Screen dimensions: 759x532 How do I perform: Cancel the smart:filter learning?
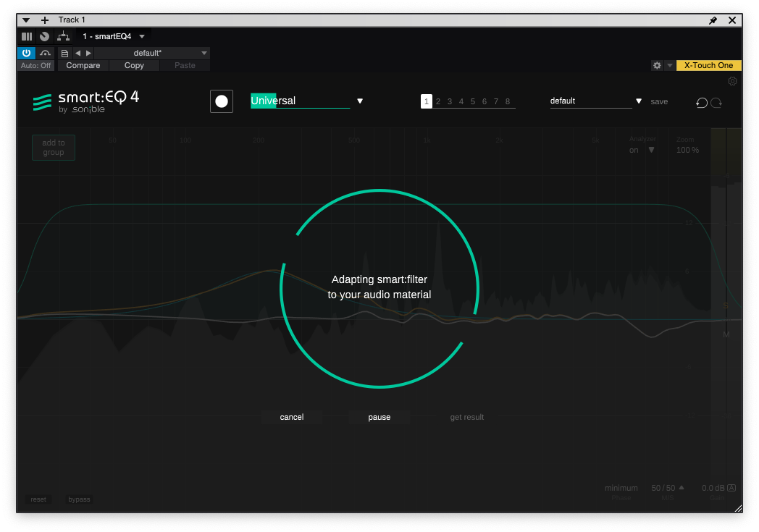click(x=291, y=417)
